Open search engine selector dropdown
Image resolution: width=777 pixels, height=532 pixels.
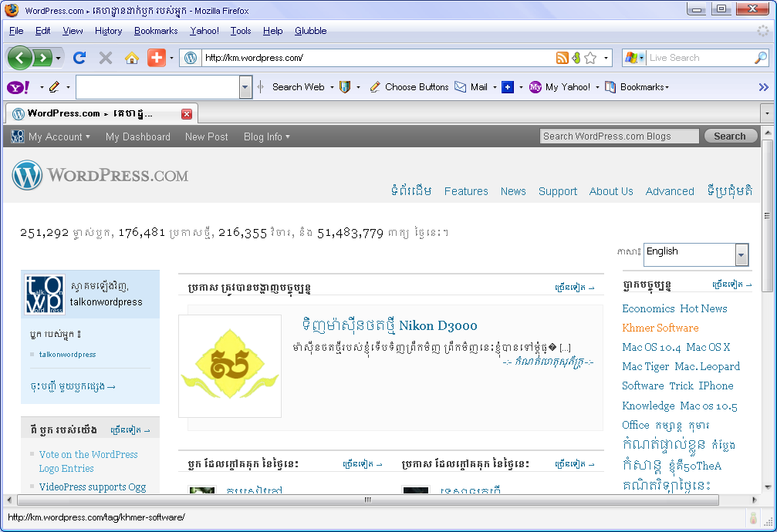(641, 58)
